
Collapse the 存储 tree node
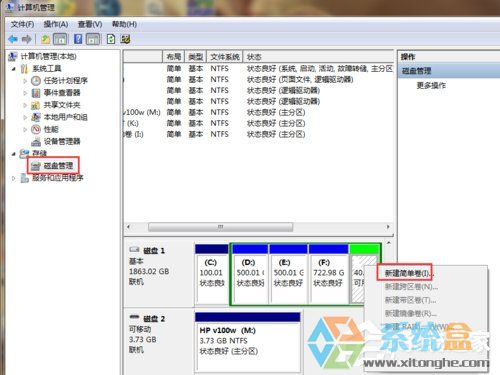point(14,154)
